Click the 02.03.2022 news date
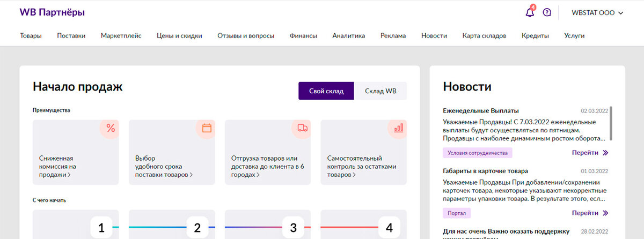The height and width of the screenshot is (239, 644). click(x=594, y=111)
